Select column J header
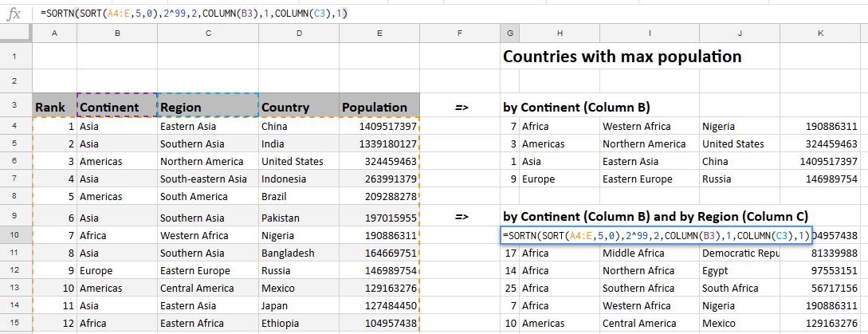Viewport: 868px width, 334px height. coord(740,33)
